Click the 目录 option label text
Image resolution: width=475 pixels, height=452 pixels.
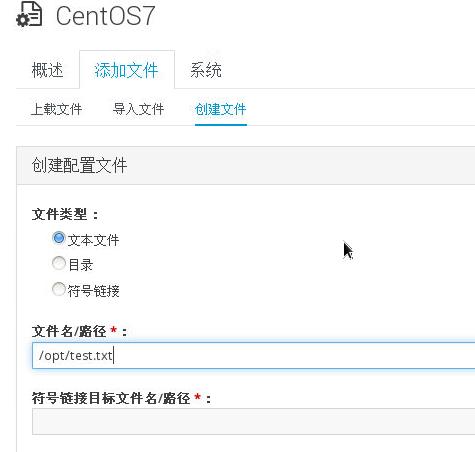point(81,265)
